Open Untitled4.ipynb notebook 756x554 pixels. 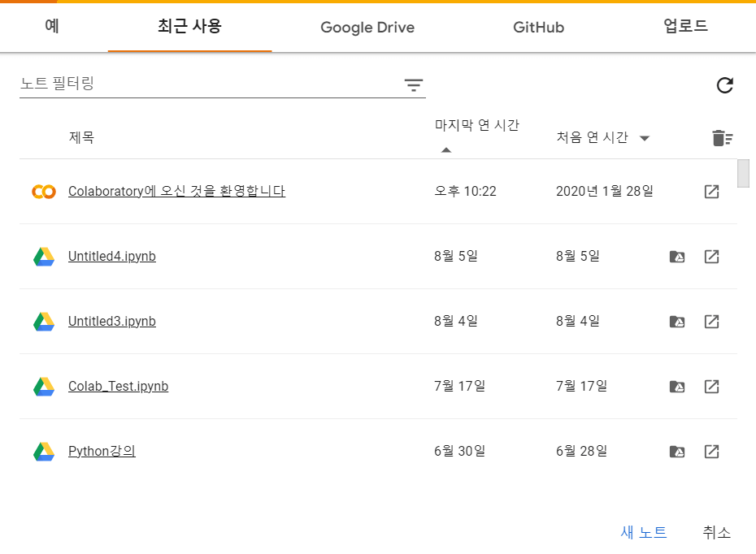click(112, 256)
